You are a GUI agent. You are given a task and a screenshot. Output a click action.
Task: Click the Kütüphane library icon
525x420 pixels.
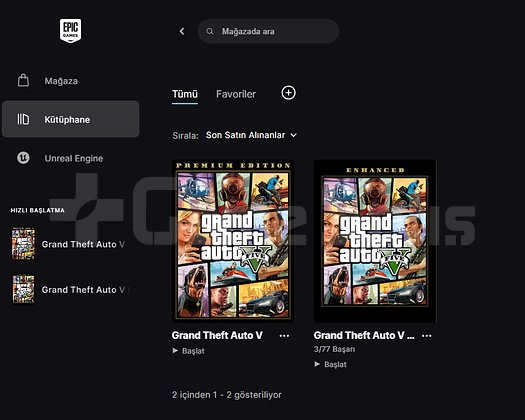tap(23, 119)
